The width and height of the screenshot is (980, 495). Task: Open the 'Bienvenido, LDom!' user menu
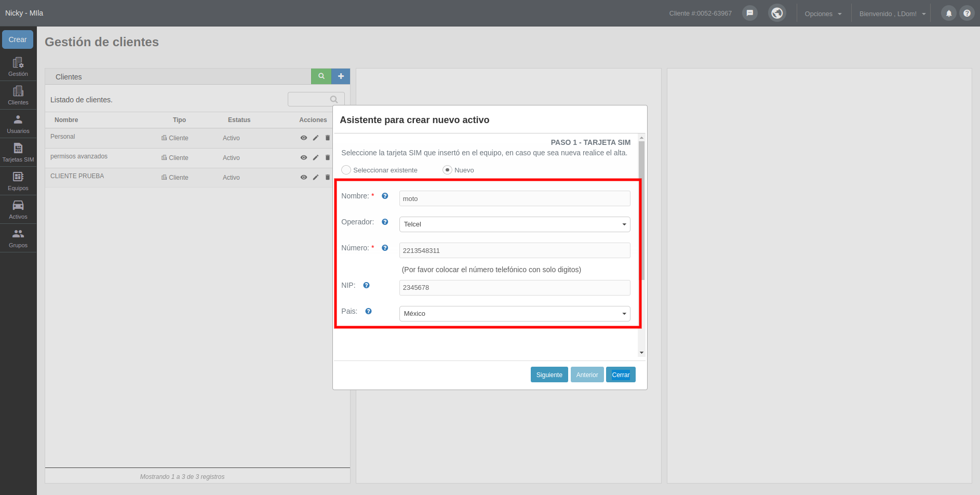pyautogui.click(x=892, y=14)
